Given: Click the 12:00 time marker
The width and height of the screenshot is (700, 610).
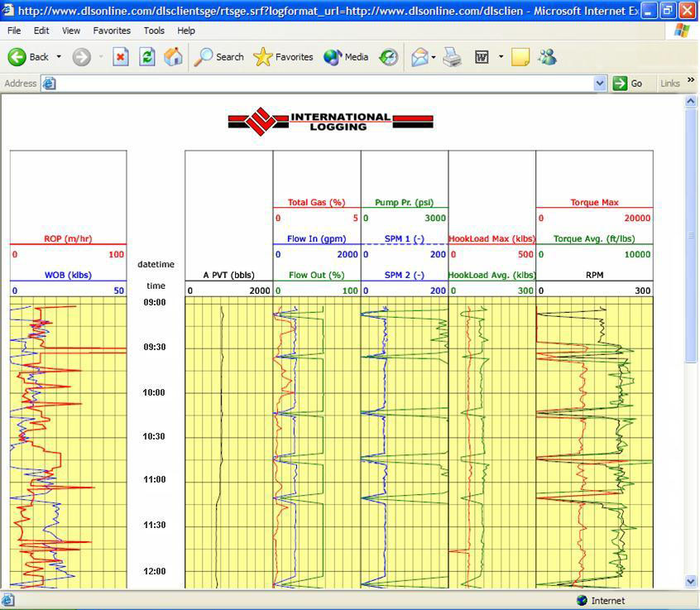Looking at the screenshot, I should pos(155,571).
